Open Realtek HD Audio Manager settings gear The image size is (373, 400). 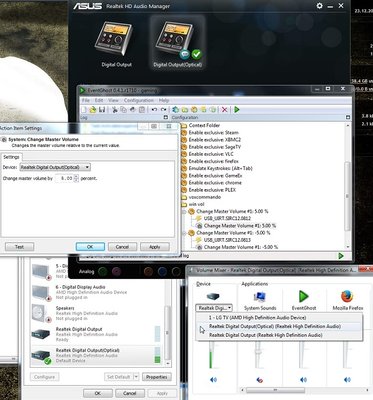(319, 6)
